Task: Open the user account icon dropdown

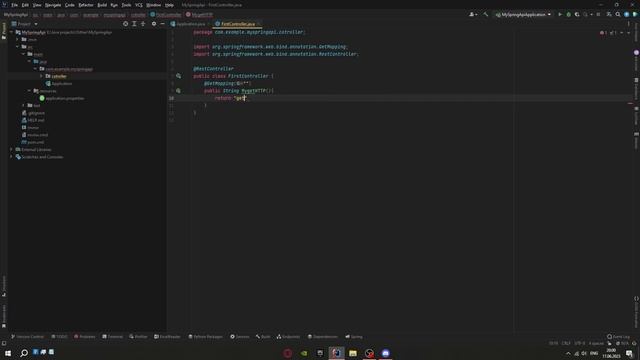Action: [473, 14]
